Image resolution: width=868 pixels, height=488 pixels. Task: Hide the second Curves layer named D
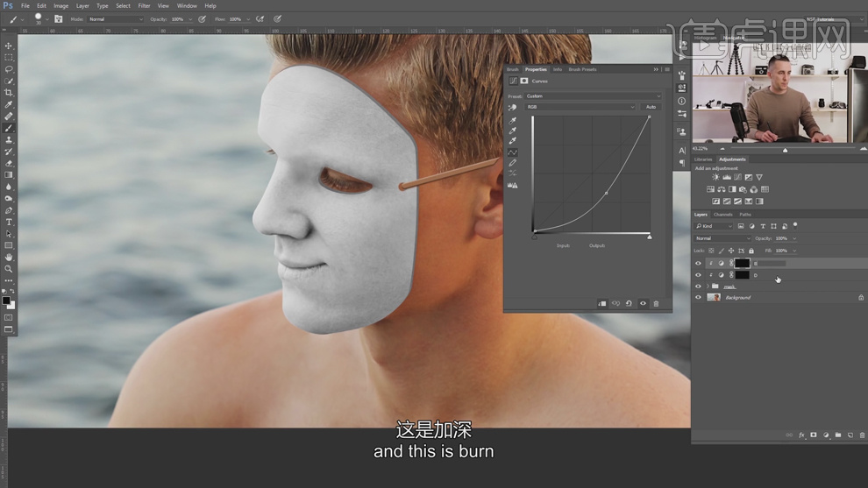pos(698,275)
